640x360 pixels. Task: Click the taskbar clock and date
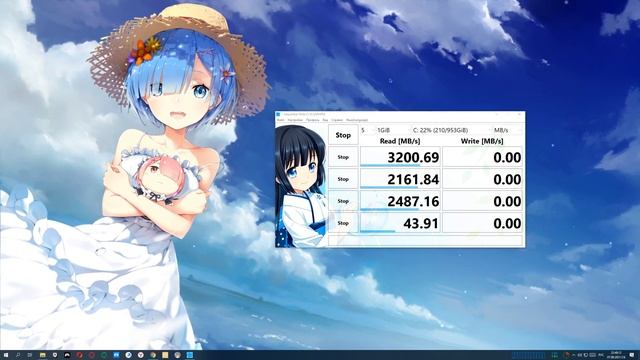[616, 355]
